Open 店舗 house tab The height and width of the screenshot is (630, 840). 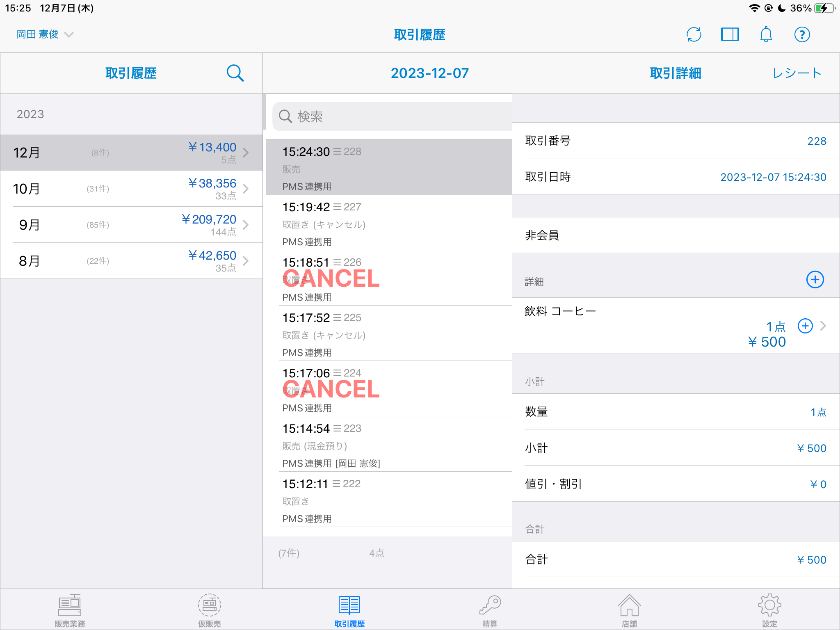(629, 610)
